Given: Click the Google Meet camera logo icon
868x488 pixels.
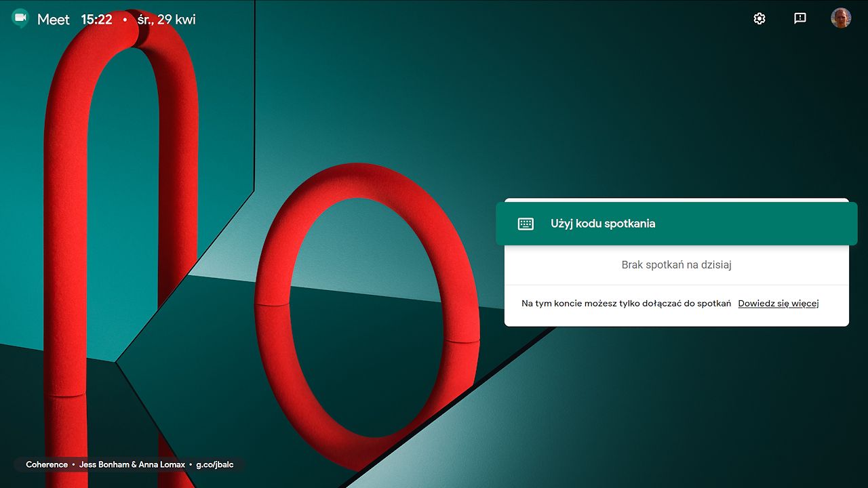Looking at the screenshot, I should coord(20,18).
